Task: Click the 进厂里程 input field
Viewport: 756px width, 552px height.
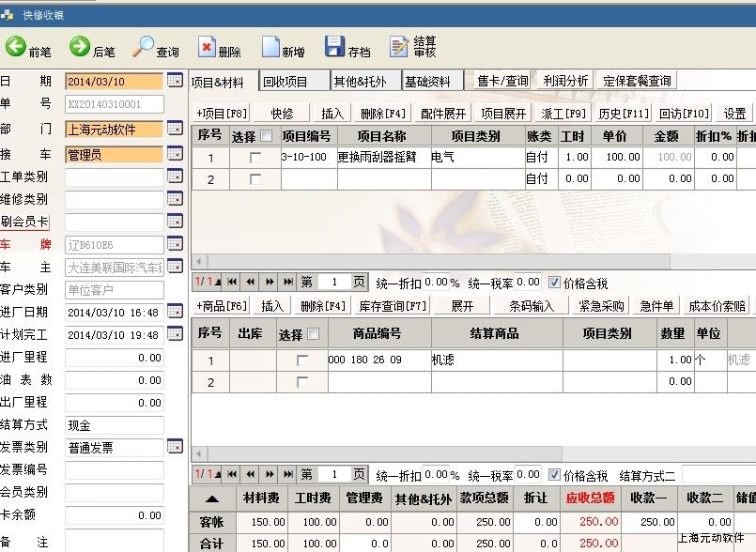Action: click(x=115, y=358)
